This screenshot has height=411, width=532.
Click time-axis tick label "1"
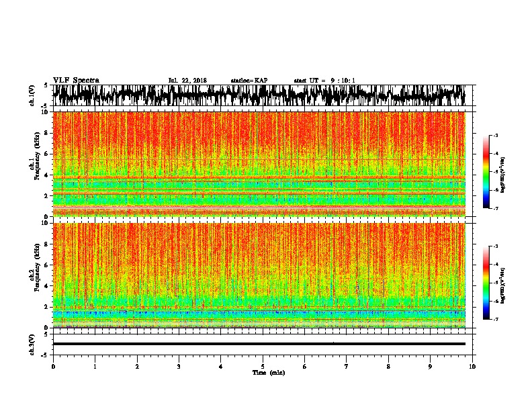click(x=95, y=367)
